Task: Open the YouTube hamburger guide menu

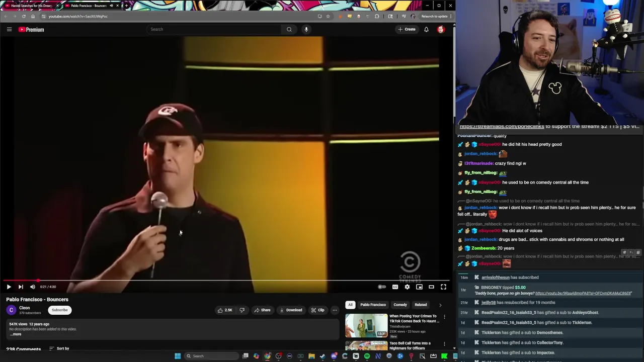Action: click(9, 30)
